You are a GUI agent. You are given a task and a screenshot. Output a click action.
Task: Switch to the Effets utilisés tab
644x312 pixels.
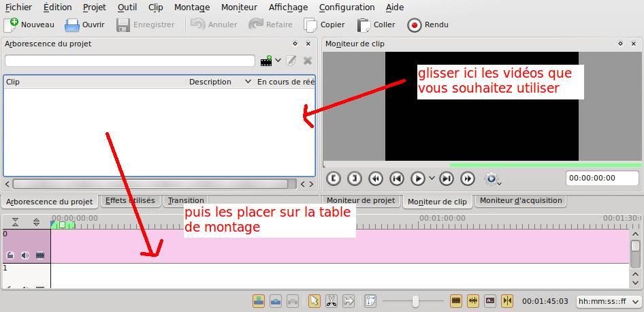click(130, 200)
